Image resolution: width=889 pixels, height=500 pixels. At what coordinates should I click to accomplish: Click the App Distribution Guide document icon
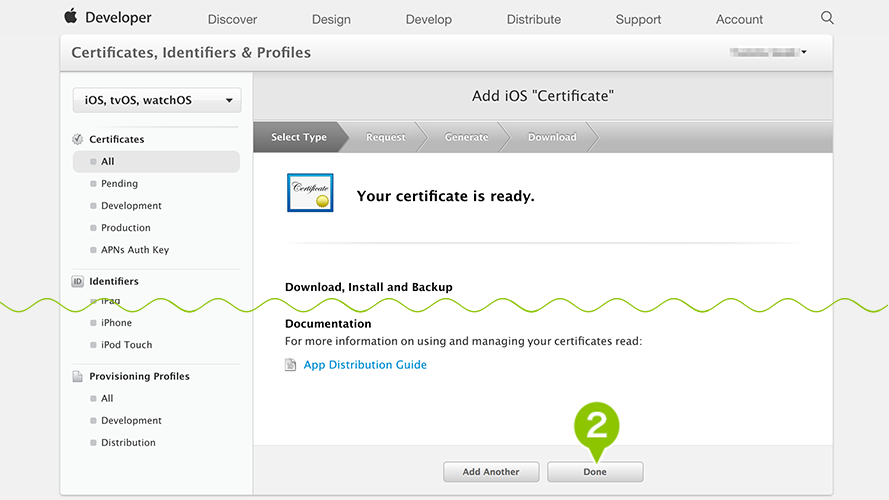coord(290,365)
